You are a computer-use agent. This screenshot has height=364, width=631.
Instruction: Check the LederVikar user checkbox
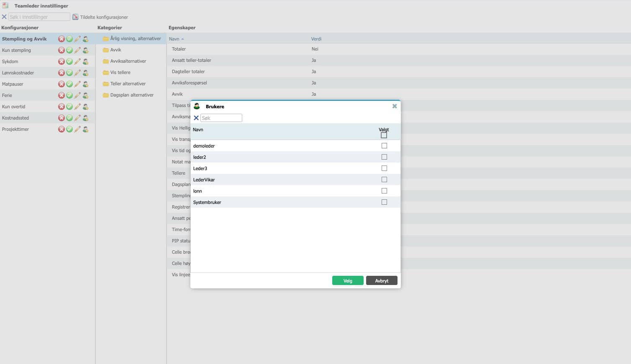click(384, 180)
